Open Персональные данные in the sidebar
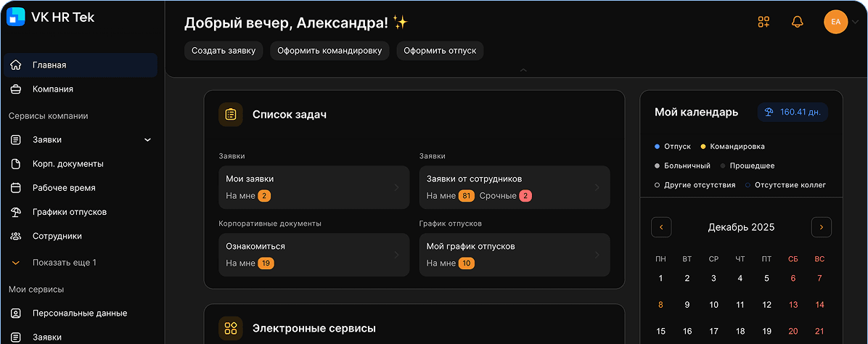The width and height of the screenshot is (868, 344). (81, 313)
